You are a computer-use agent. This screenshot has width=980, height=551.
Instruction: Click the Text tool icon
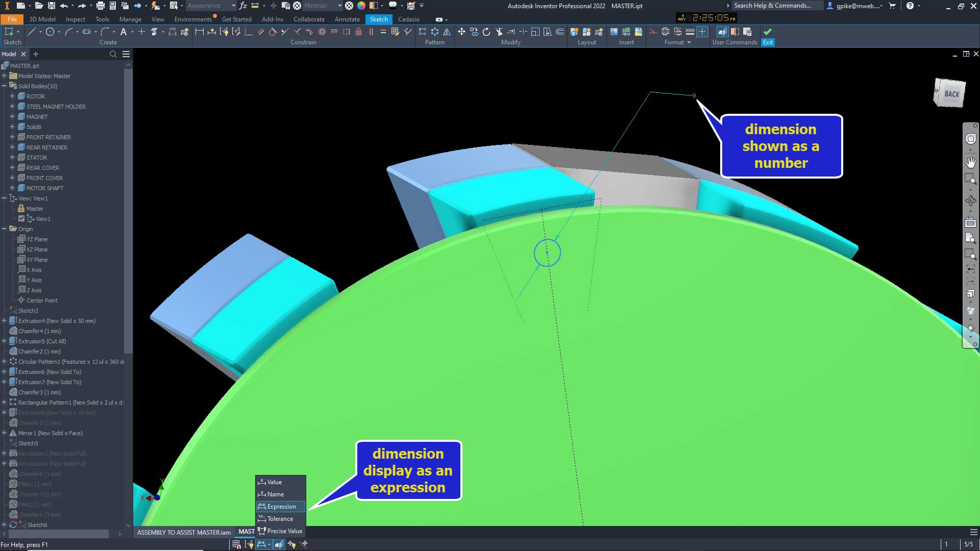tap(124, 32)
